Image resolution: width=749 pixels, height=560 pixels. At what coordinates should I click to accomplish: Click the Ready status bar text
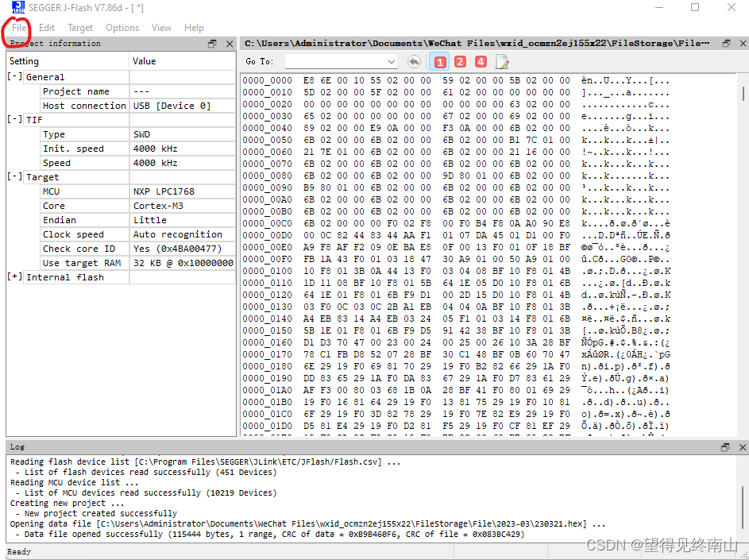(x=19, y=552)
